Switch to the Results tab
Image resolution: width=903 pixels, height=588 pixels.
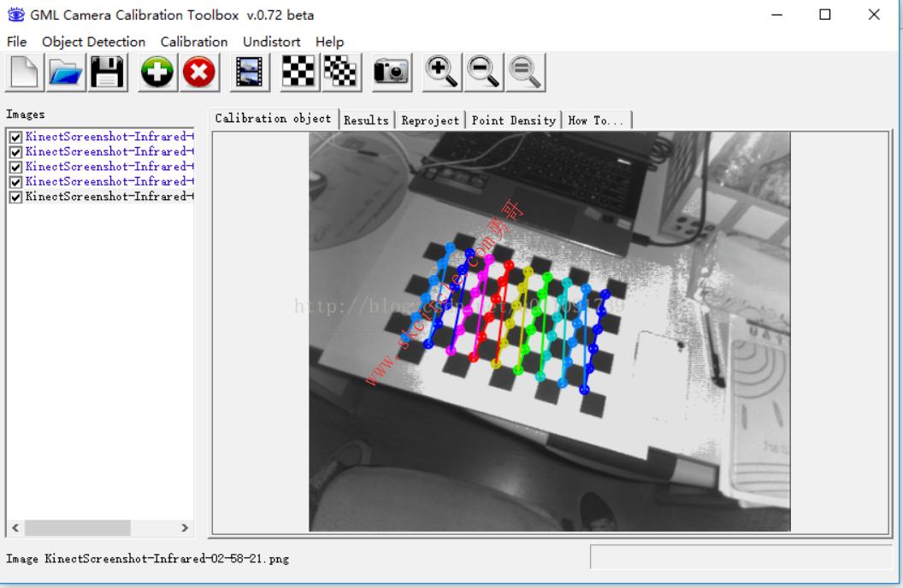click(366, 121)
